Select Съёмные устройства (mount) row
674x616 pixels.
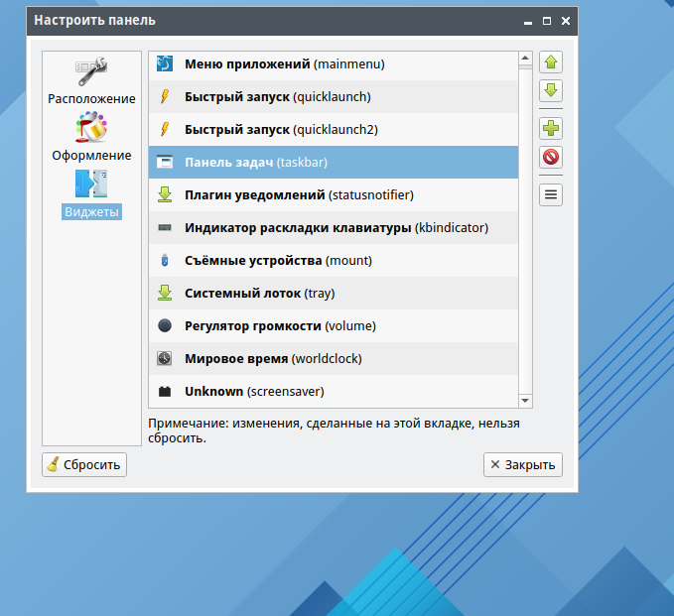[334, 260]
